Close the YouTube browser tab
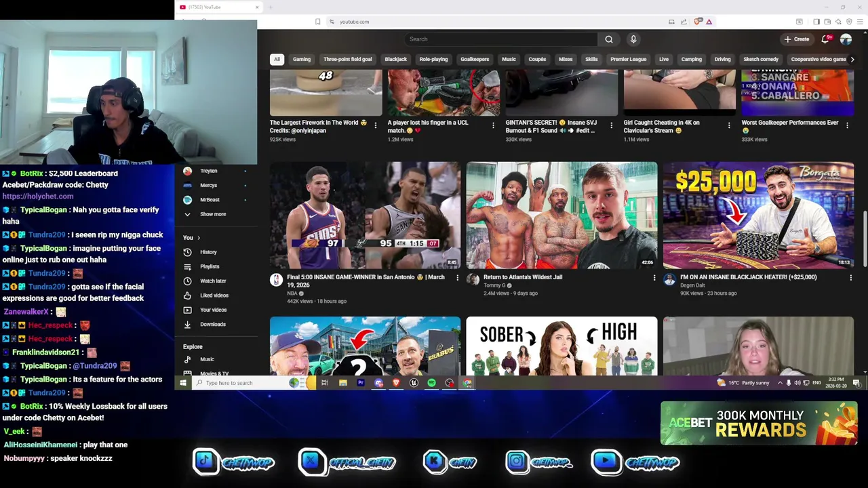Screen dimensions: 868x488 [257, 7]
